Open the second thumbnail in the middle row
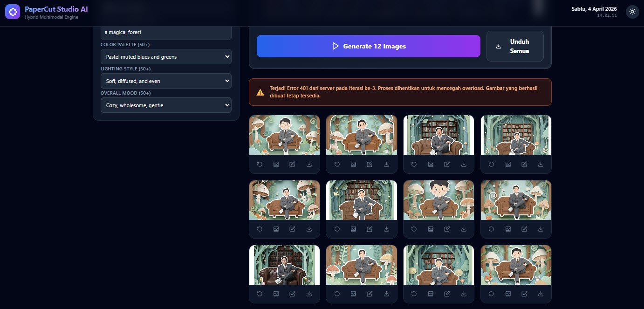 click(x=362, y=200)
